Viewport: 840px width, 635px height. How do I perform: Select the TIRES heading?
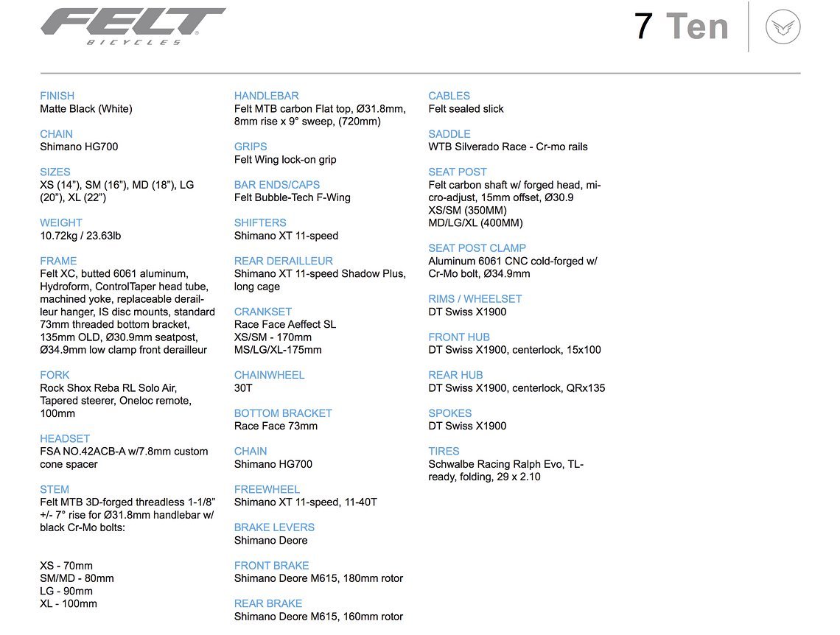click(x=444, y=452)
